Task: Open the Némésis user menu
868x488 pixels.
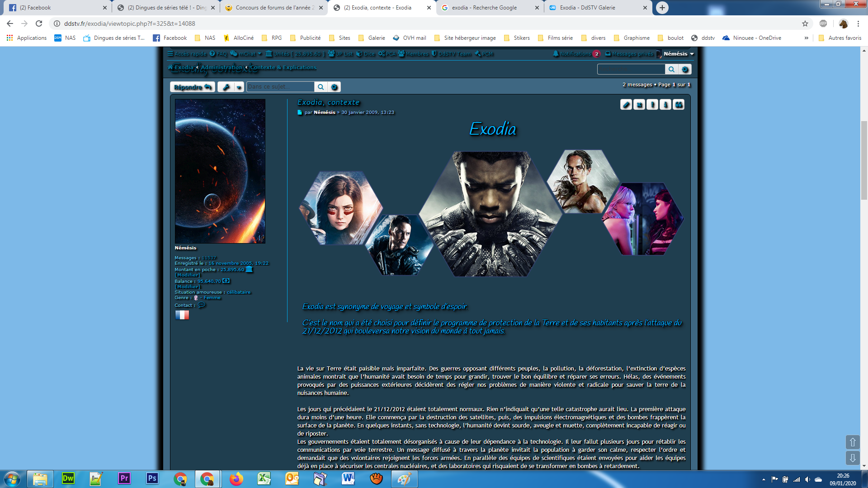Action: pyautogui.click(x=676, y=54)
